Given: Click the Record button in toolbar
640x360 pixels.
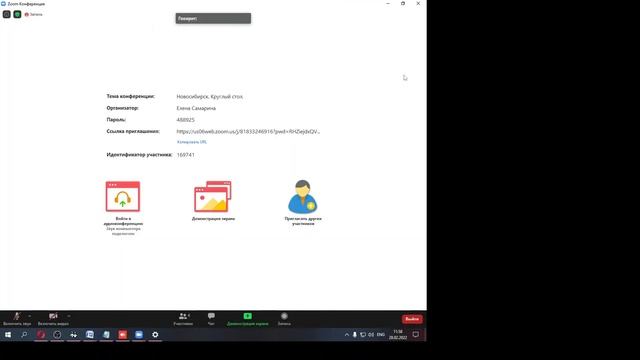Looking at the screenshot, I should (284, 319).
